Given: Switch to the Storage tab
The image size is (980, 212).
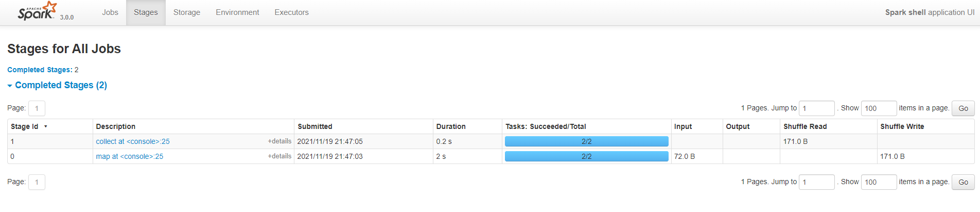Looking at the screenshot, I should pos(187,12).
